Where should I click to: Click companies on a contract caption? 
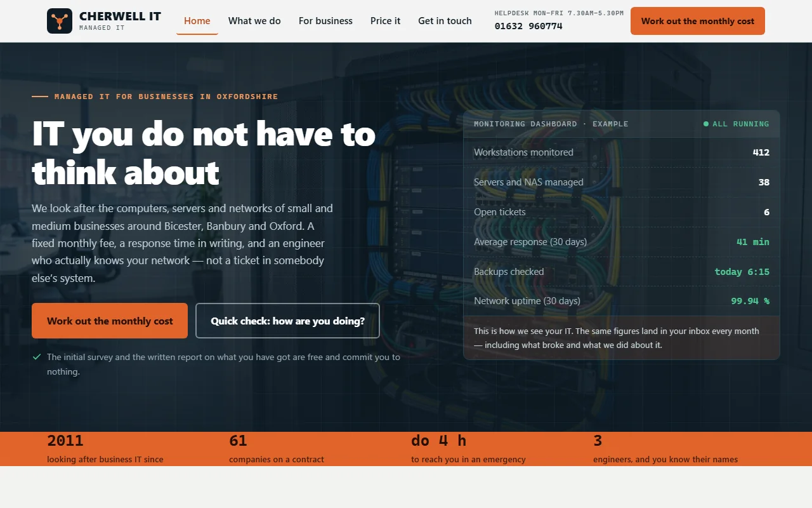[277, 459]
